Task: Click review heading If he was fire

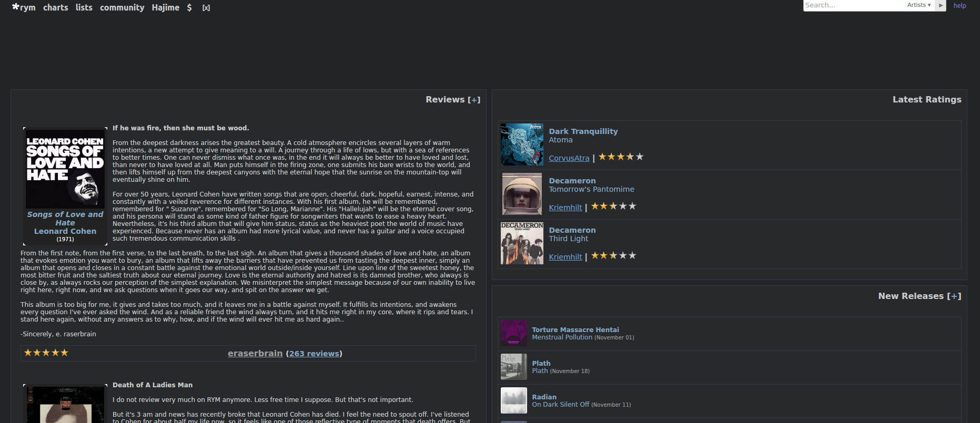Action: 181,128
